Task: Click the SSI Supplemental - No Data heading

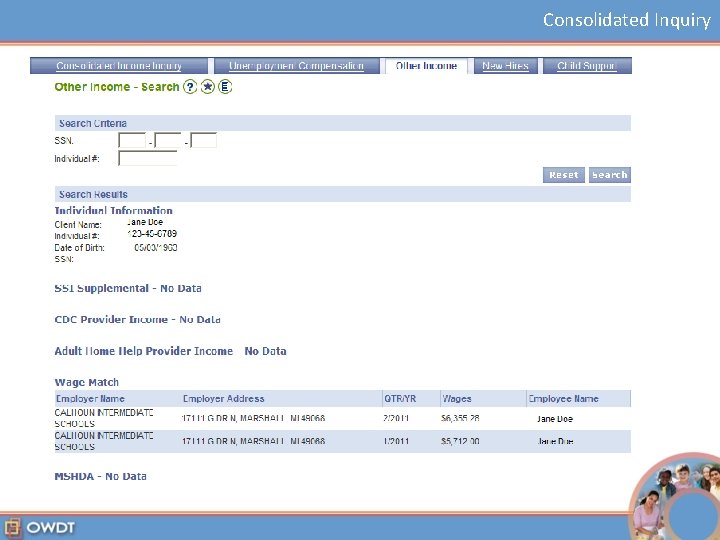Action: [128, 288]
